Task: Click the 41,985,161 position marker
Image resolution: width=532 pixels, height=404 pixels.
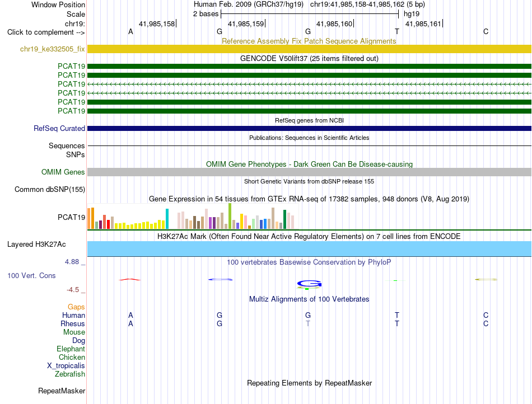Action: pyautogui.click(x=423, y=24)
